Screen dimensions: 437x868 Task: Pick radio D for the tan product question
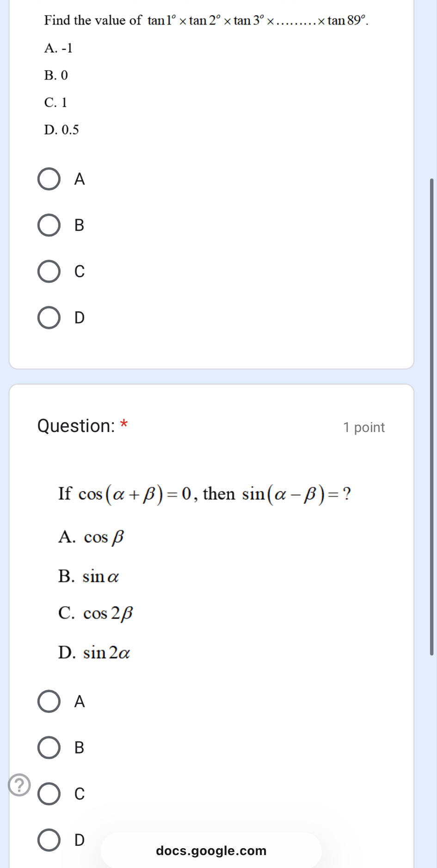(x=49, y=318)
